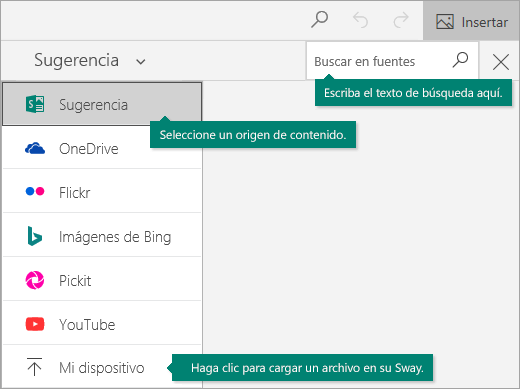Click the YouTube play icon

click(x=35, y=324)
